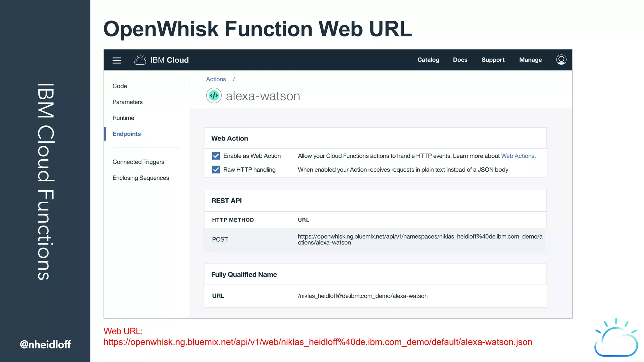Open the Docs menu item

click(x=460, y=60)
